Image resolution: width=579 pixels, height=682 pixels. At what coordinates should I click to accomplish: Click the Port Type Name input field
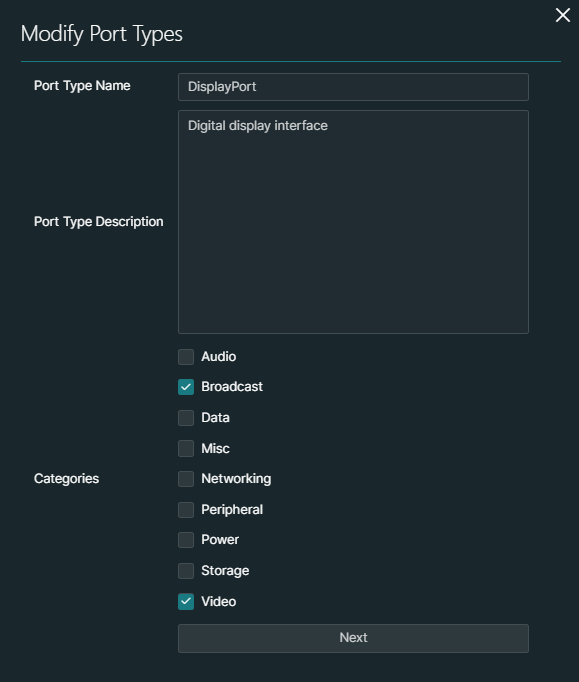353,87
